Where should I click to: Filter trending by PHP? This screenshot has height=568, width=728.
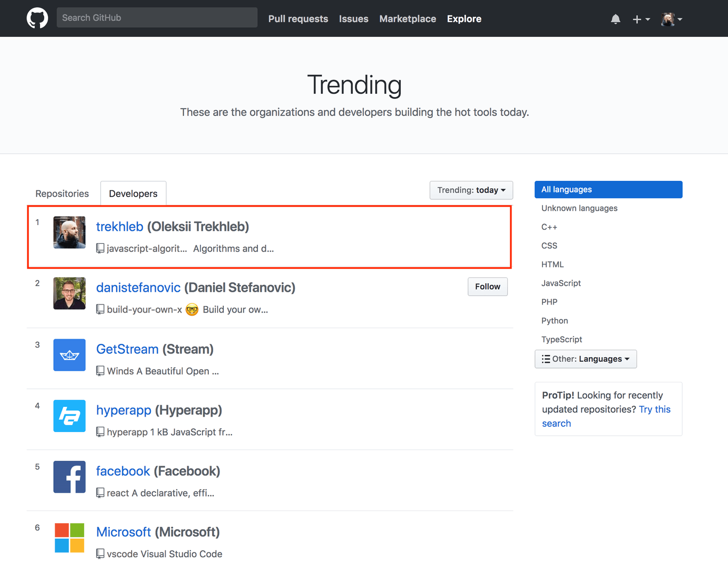coord(549,301)
